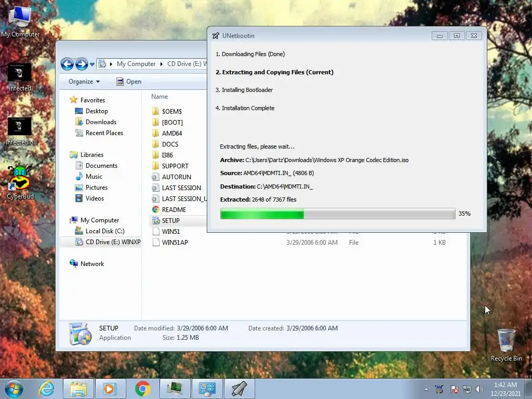Launch the CyberBud desktop shortcut
This screenshot has height=399, width=532.
pos(20,182)
